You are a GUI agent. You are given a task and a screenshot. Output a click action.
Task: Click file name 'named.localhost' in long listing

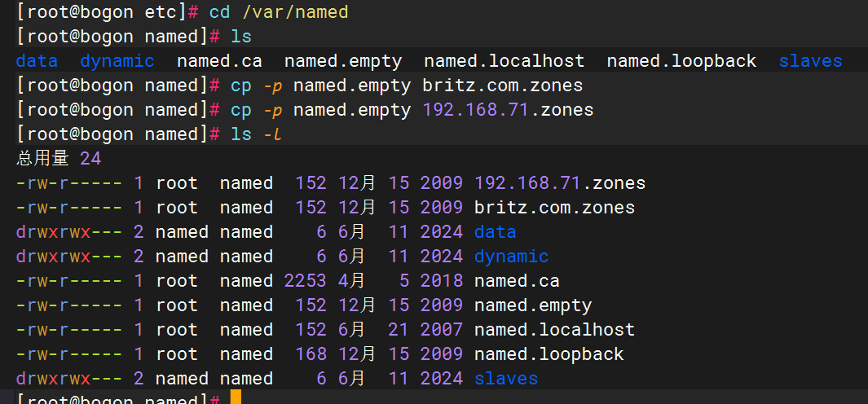[555, 330]
